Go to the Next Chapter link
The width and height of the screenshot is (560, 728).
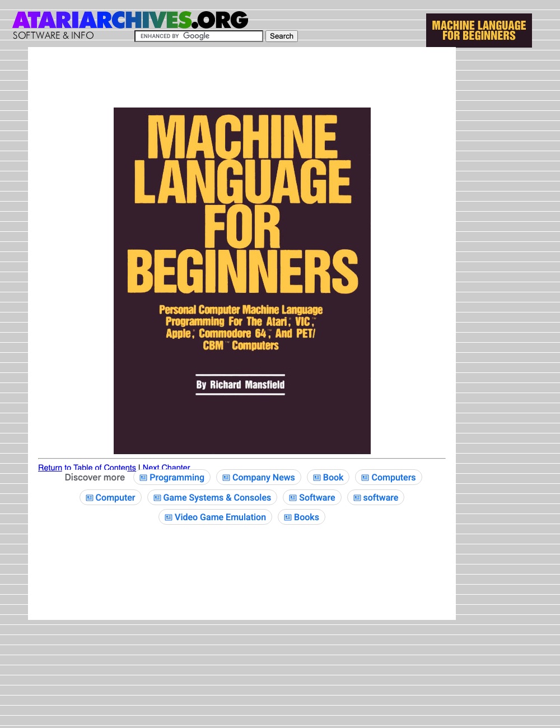[166, 468]
